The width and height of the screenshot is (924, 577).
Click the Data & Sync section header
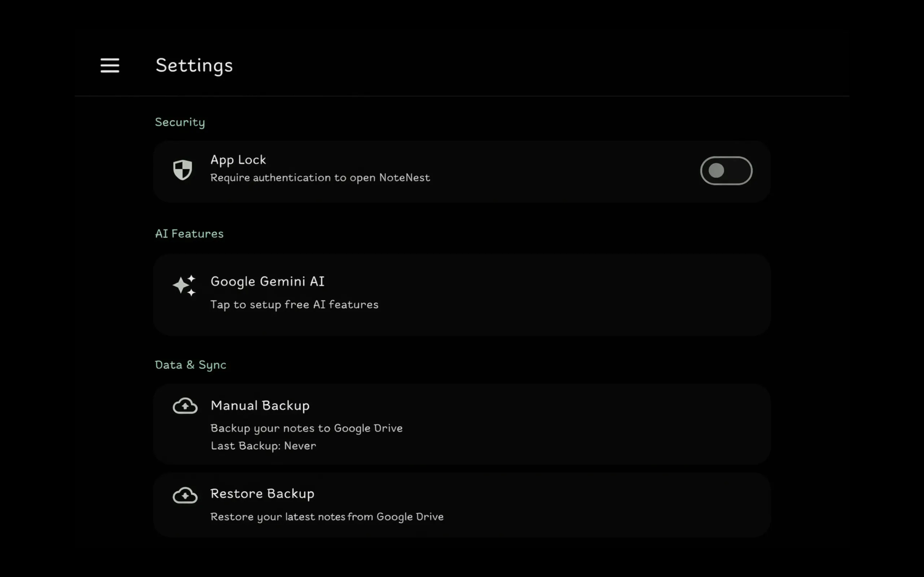click(191, 365)
